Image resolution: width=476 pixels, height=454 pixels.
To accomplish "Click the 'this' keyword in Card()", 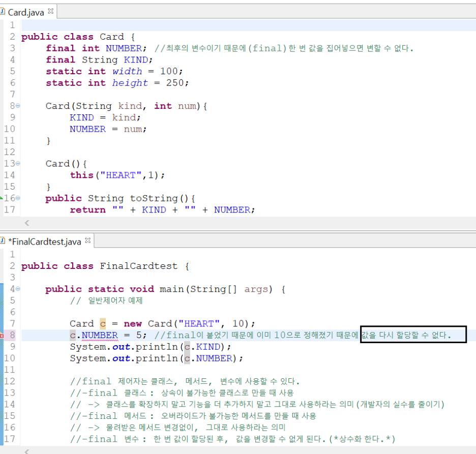I will 82,175.
